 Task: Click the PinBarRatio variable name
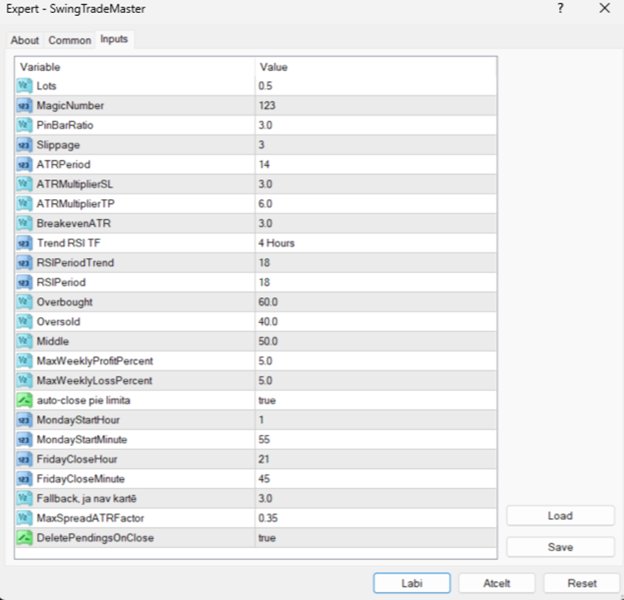coord(65,125)
